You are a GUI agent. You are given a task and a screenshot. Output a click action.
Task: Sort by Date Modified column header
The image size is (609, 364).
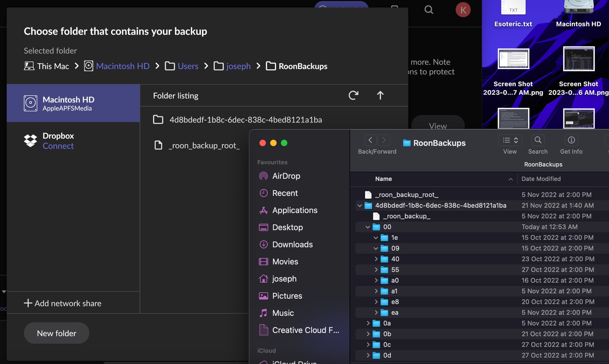(x=541, y=179)
